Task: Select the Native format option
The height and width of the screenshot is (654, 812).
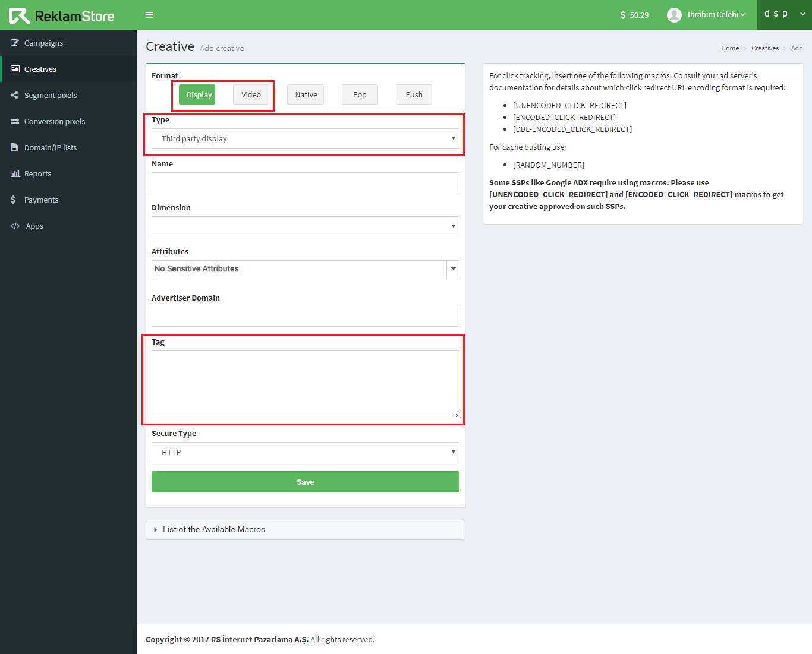Action: [306, 94]
